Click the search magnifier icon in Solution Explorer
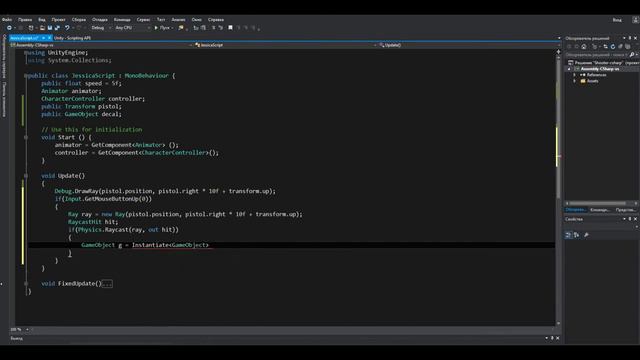Viewport: 640px width, 360px height. [632, 55]
